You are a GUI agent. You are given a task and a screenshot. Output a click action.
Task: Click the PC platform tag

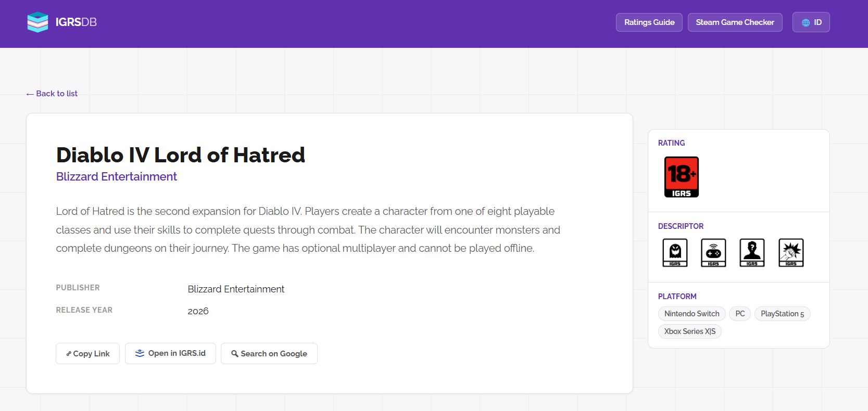tap(740, 314)
